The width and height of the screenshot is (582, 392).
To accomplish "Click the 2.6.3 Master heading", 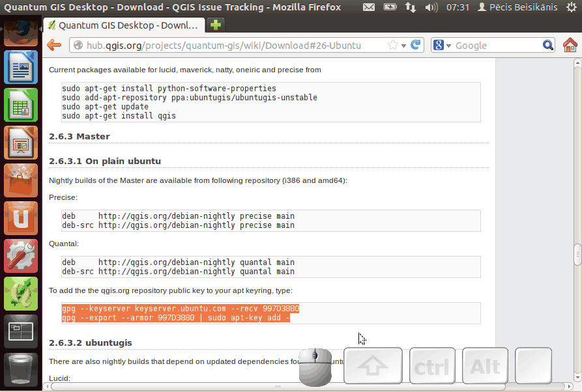I will tap(80, 137).
